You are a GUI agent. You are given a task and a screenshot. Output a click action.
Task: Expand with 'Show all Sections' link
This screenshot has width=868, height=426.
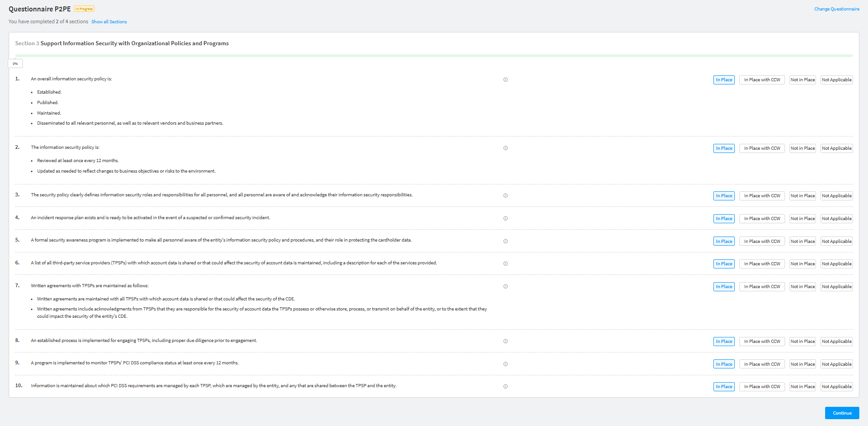click(x=109, y=22)
